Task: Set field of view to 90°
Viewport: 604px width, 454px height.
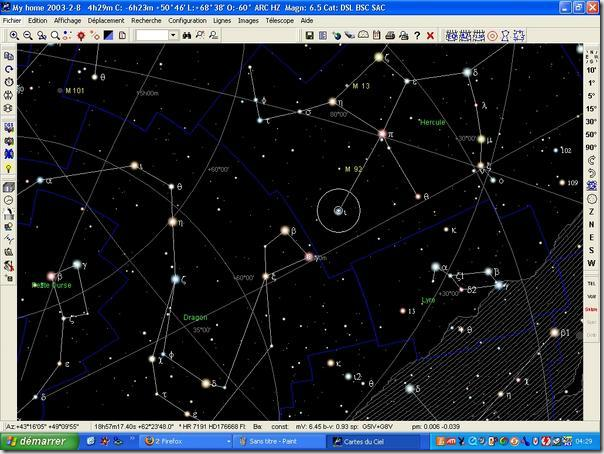Action: (x=591, y=147)
